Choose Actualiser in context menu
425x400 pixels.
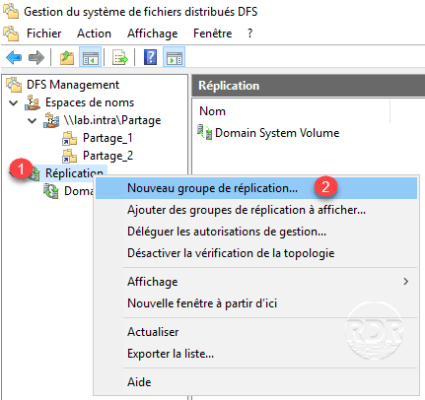click(256, 332)
